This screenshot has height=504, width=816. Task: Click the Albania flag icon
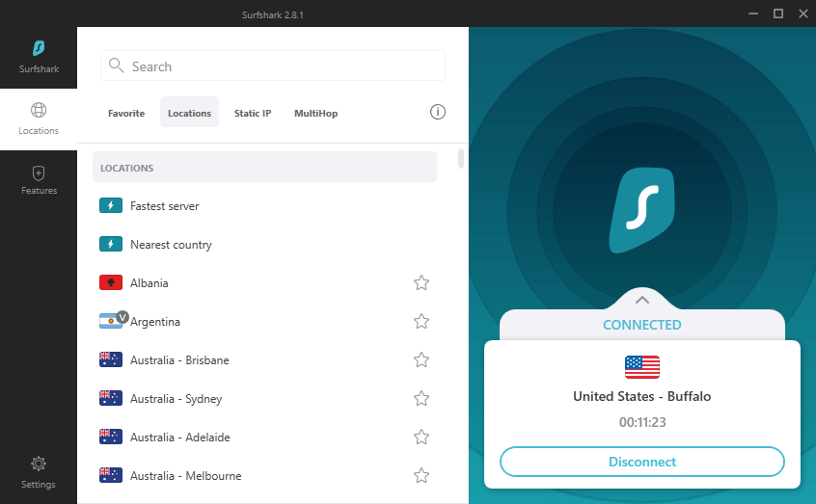[111, 283]
